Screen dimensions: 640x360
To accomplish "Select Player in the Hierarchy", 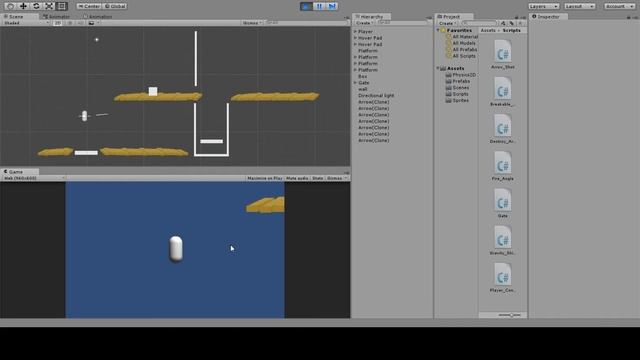I will click(x=365, y=31).
